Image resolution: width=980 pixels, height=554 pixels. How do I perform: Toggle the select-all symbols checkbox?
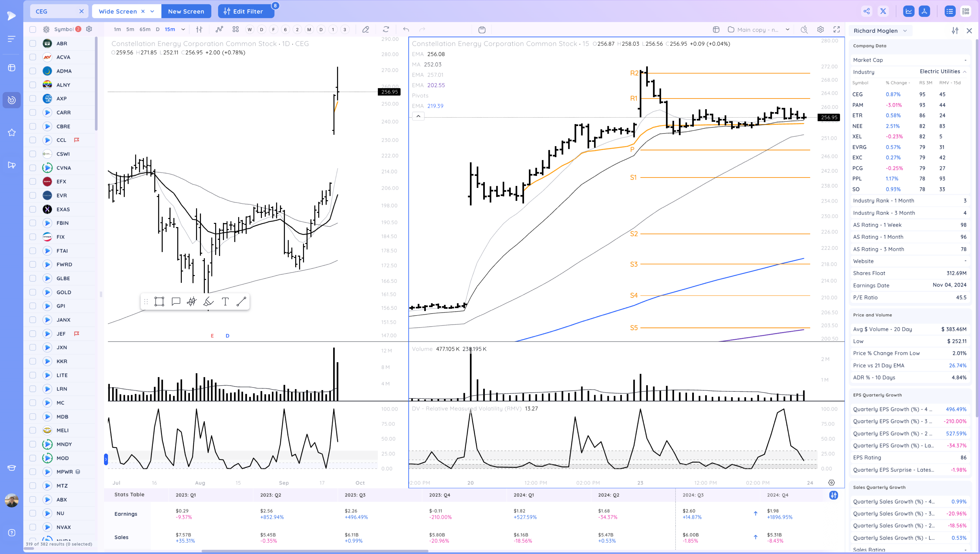tap(33, 29)
